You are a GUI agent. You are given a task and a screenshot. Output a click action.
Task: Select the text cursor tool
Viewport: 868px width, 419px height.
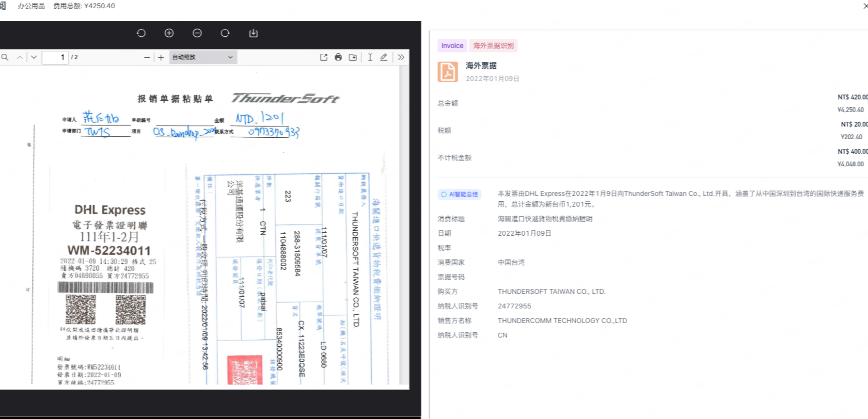click(x=370, y=57)
